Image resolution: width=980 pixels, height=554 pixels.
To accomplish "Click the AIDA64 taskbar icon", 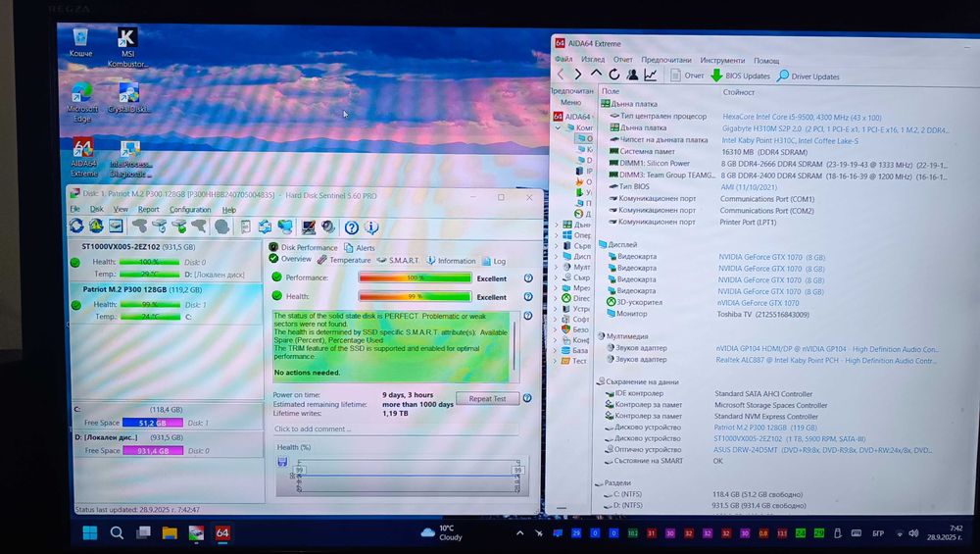I will tap(222, 532).
